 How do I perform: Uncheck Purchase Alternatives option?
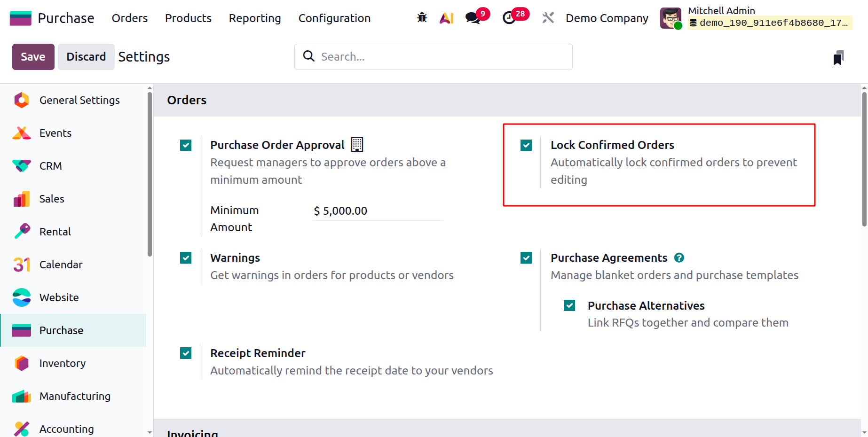coord(569,305)
